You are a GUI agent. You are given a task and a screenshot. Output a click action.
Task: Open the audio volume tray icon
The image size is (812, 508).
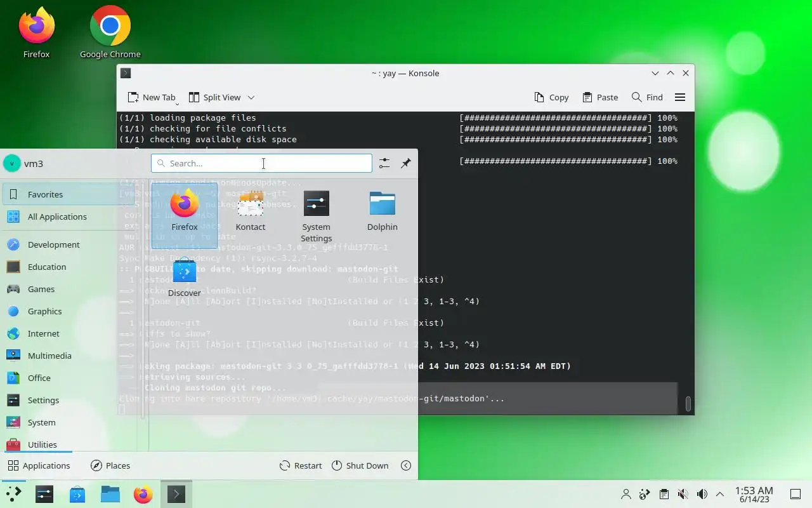(702, 494)
